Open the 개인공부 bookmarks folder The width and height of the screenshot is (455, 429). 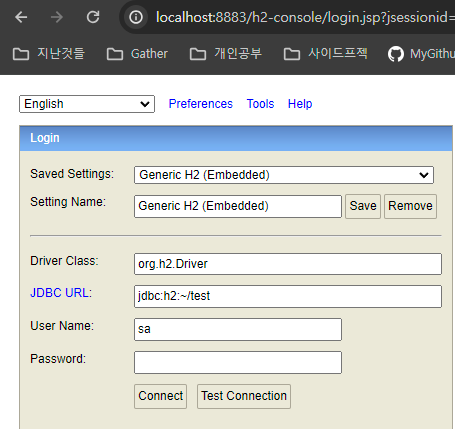coord(226,54)
